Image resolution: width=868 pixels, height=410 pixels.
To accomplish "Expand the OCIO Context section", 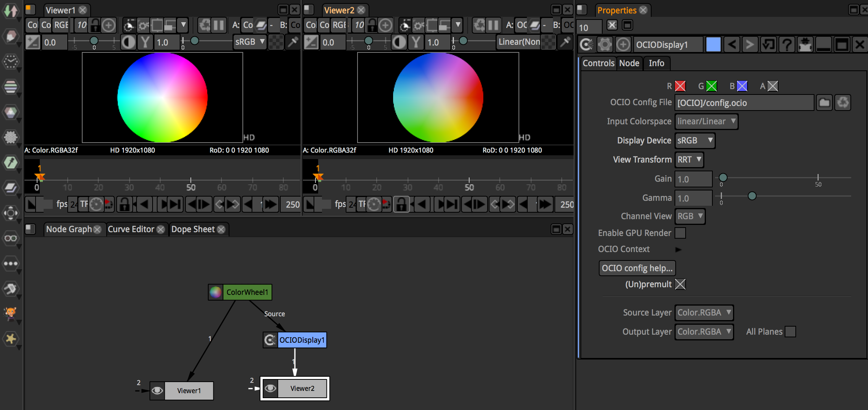I will (678, 249).
